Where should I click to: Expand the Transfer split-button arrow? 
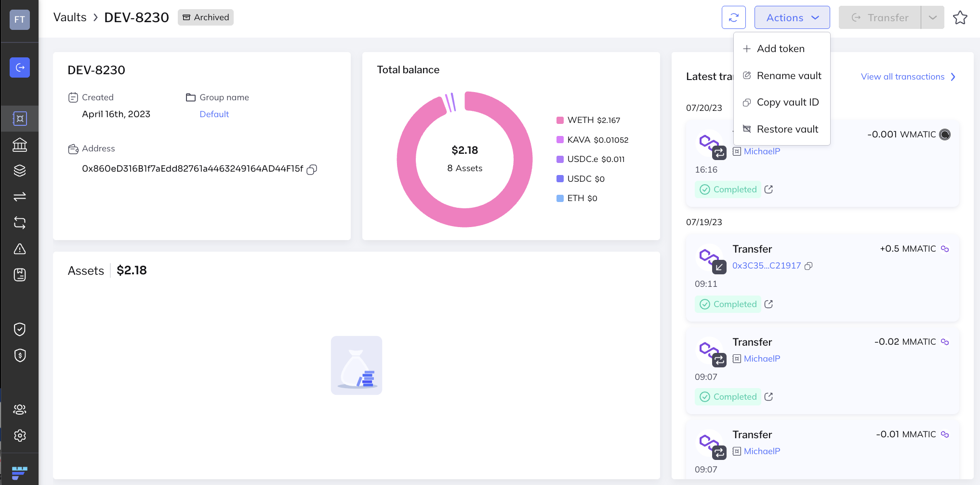pos(932,18)
